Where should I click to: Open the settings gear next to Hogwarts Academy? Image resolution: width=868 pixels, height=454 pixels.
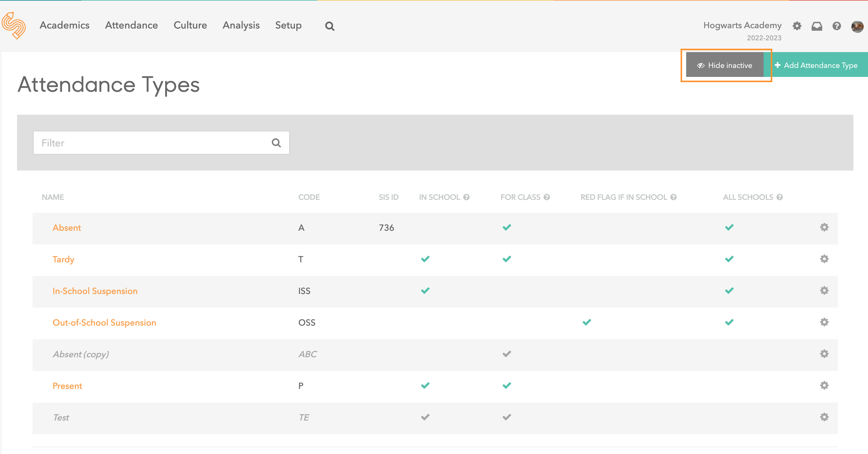coord(797,26)
